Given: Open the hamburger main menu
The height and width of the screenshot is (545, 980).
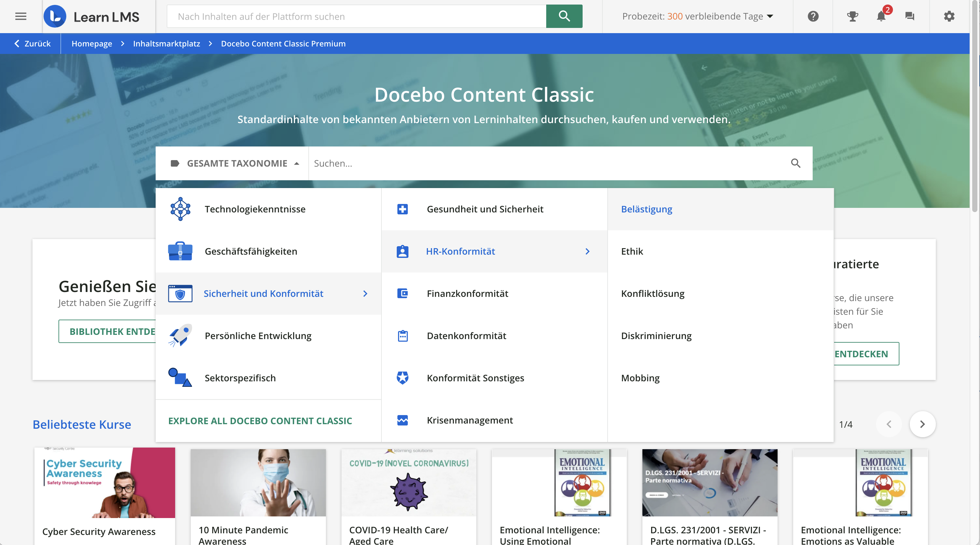Looking at the screenshot, I should tap(20, 16).
